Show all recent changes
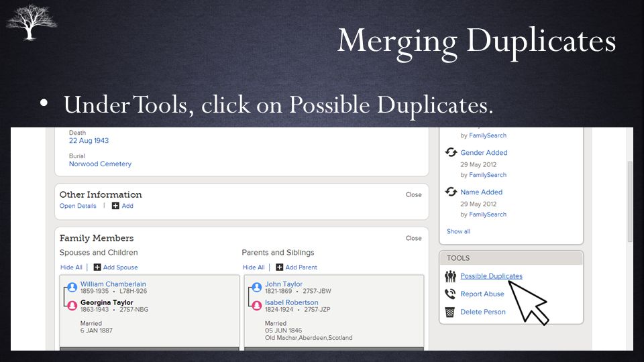644x362 pixels. coord(458,231)
